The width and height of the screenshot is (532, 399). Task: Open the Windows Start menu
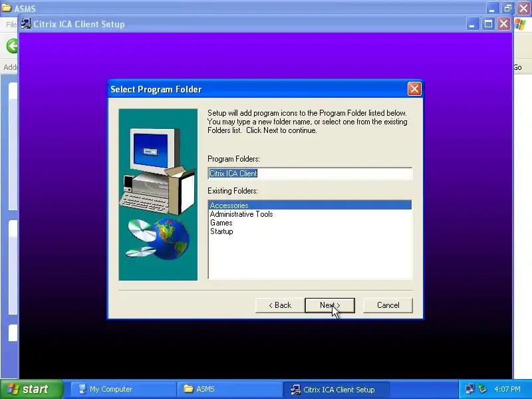click(31, 389)
